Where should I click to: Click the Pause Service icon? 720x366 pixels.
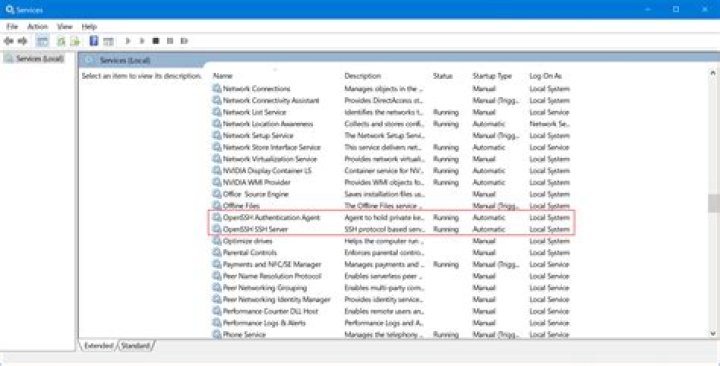point(170,41)
